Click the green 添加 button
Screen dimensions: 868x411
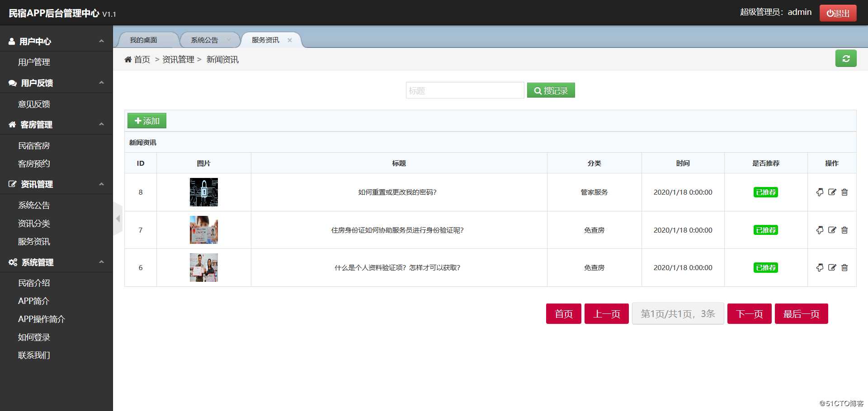[x=147, y=121]
